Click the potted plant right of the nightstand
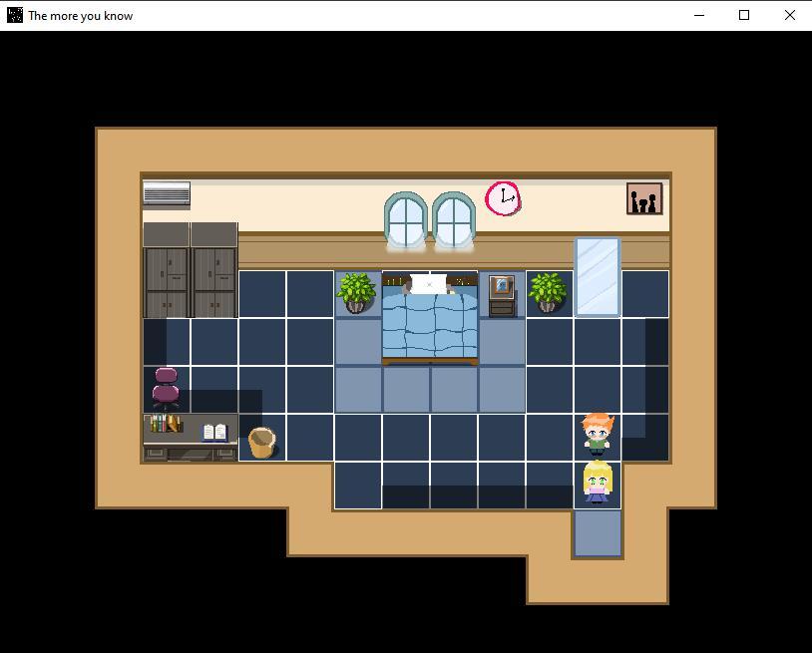 (548, 292)
